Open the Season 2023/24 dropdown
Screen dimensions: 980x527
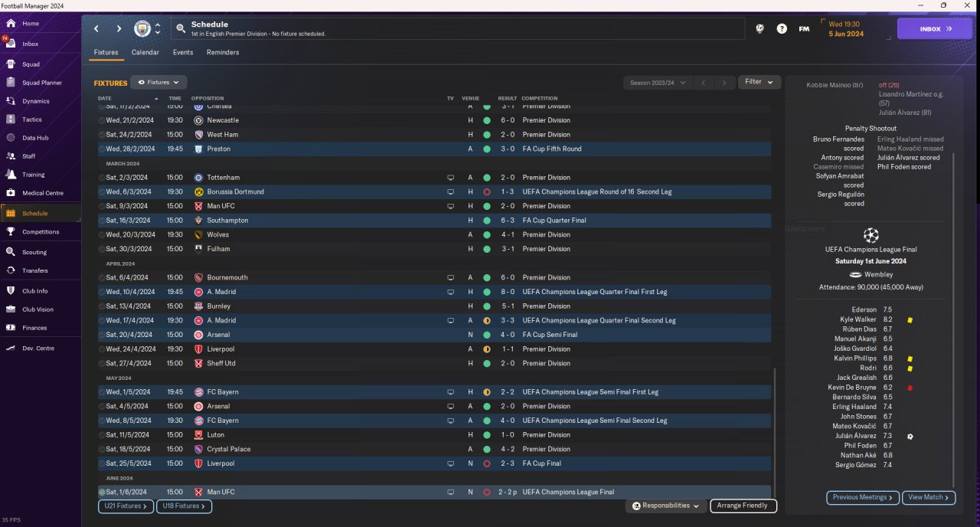pos(658,82)
